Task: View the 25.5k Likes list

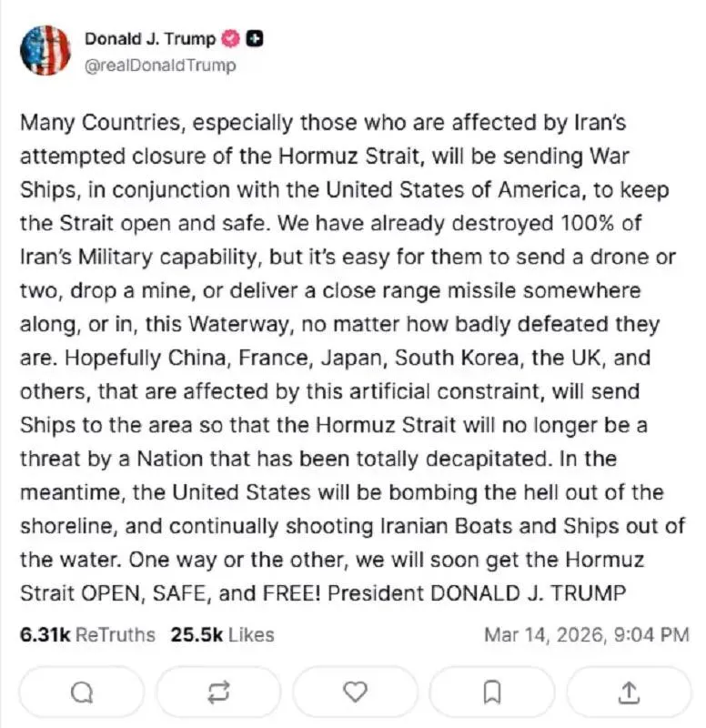Action: 222,634
